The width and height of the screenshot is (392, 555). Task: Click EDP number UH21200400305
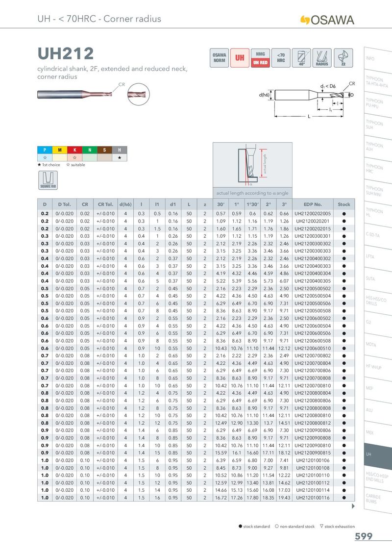(x=313, y=281)
